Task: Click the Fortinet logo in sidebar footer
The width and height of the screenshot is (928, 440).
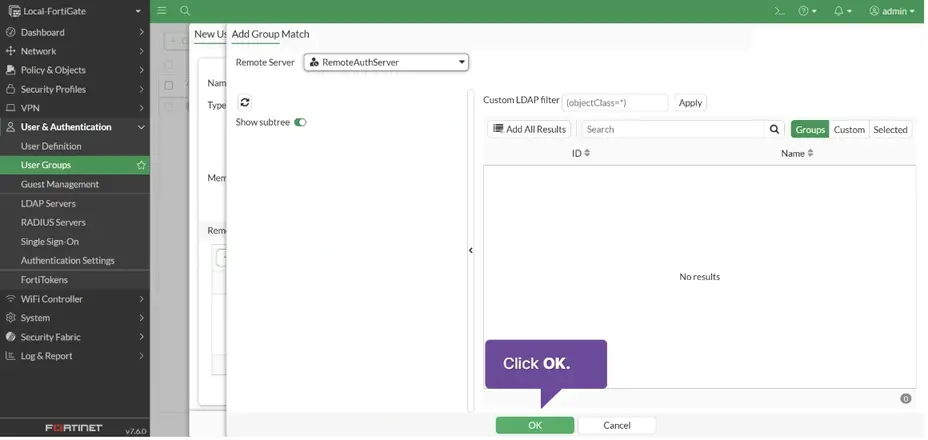Action: 74,428
